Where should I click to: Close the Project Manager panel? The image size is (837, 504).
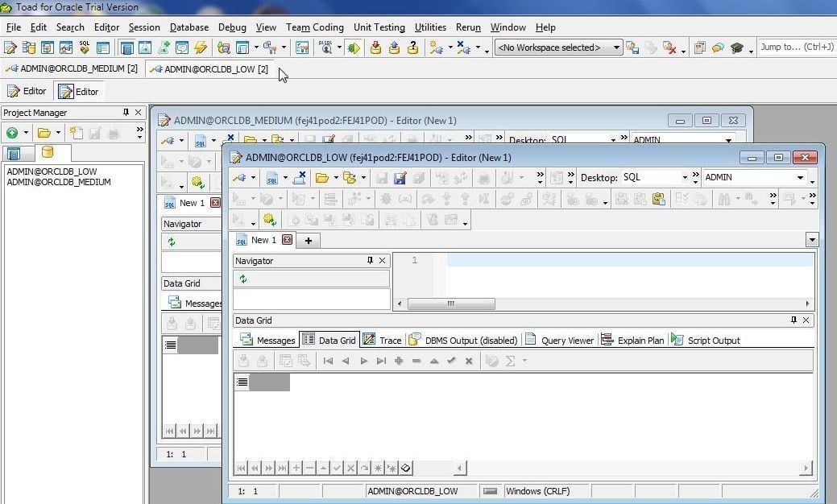[139, 112]
